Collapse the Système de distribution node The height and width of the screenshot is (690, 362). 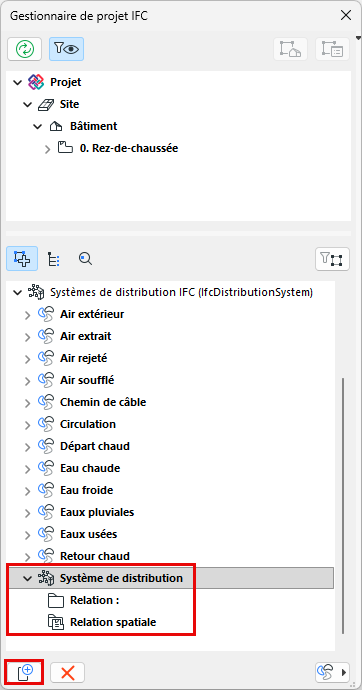pyautogui.click(x=27, y=578)
